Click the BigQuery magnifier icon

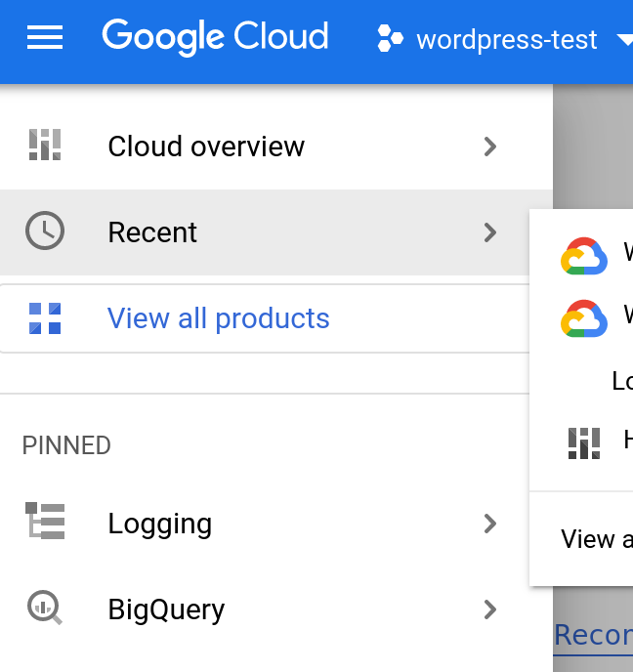pyautogui.click(x=45, y=609)
